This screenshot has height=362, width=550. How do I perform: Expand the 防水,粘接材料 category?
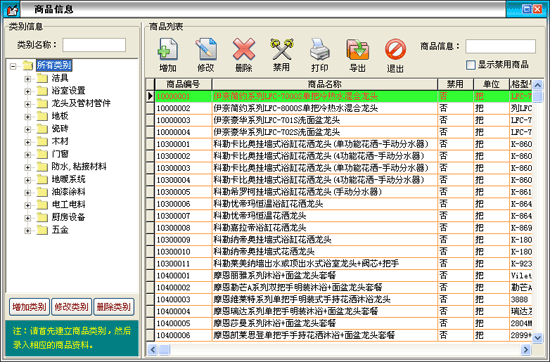click(x=28, y=167)
